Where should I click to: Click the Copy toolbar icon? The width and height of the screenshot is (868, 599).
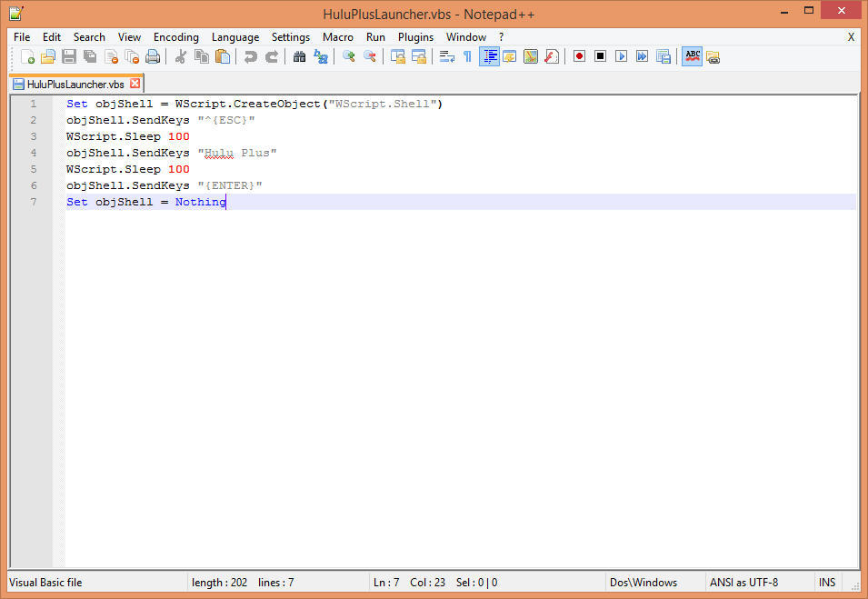[202, 56]
